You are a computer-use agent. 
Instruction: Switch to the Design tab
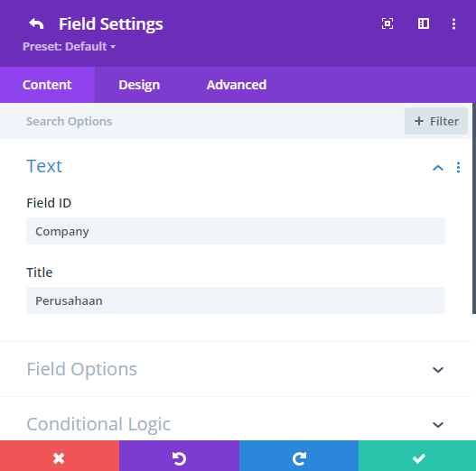pos(139,85)
